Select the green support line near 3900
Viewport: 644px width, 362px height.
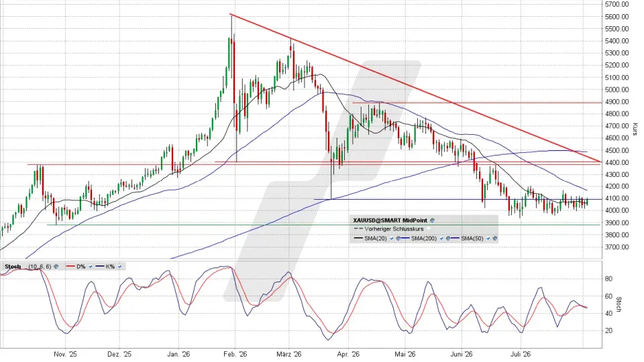tap(323, 225)
